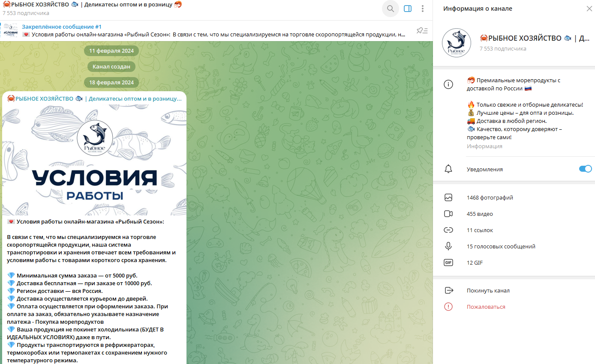Image resolution: width=595 pixels, height=364 pixels.
Task: Click the 'Канал создан' service message
Action: coord(111,66)
